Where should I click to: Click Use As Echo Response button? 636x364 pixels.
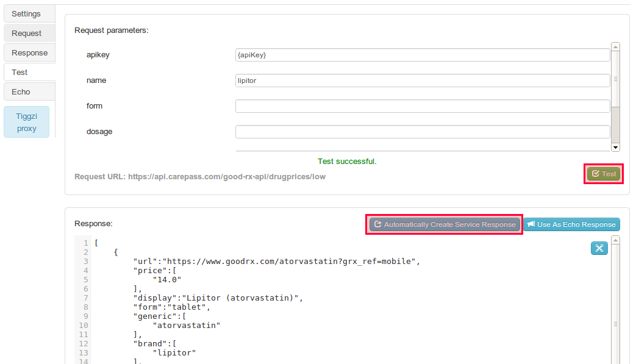pos(571,224)
